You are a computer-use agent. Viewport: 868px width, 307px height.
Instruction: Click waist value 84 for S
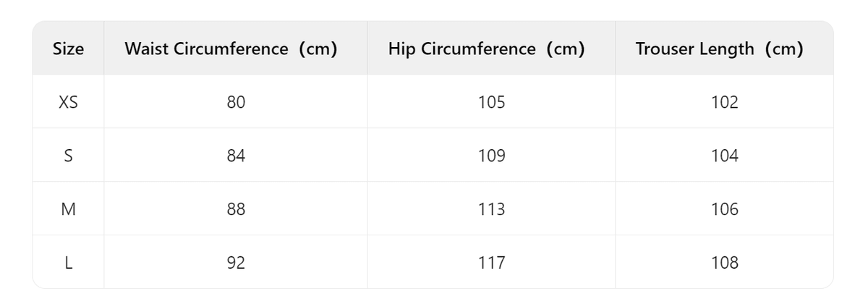pos(236,156)
